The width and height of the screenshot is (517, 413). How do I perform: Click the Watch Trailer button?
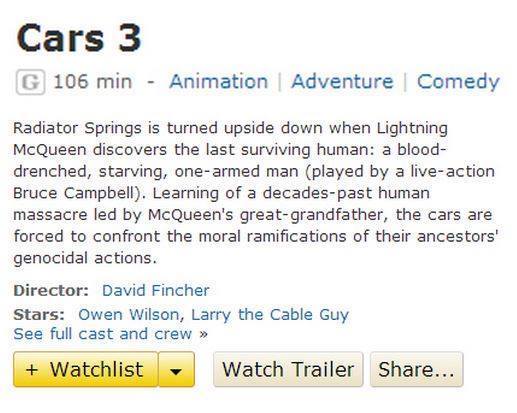288,369
